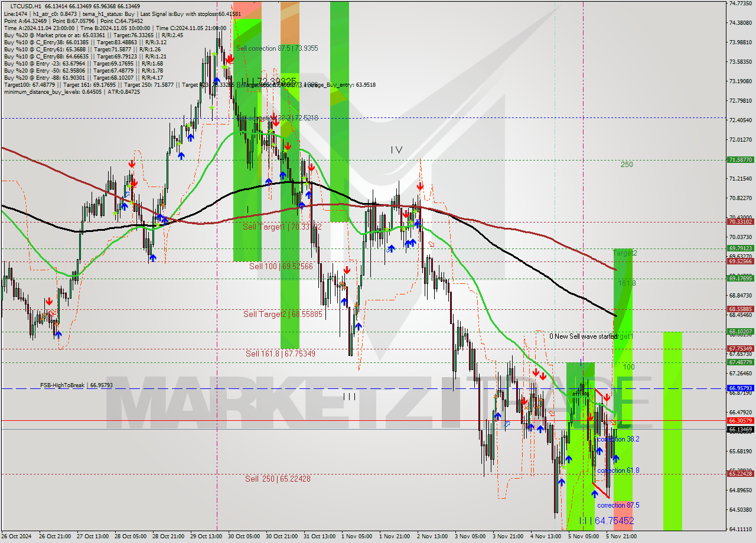Click the 'correction 38.2' label

(618, 439)
